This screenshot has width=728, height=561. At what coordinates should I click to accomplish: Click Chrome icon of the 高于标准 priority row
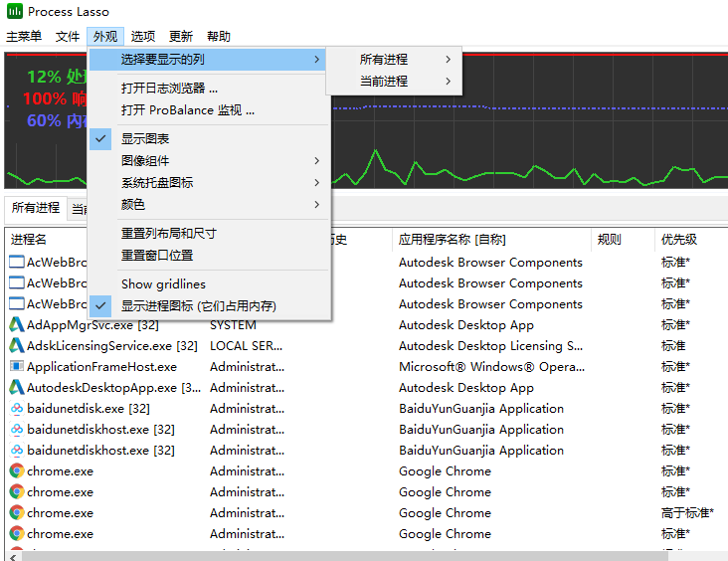pos(17,512)
